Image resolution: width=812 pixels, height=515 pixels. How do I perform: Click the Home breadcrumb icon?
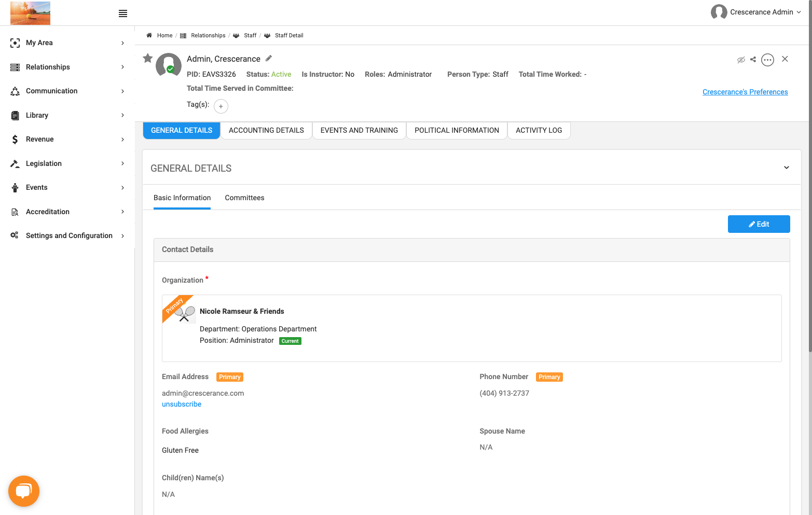coord(149,35)
